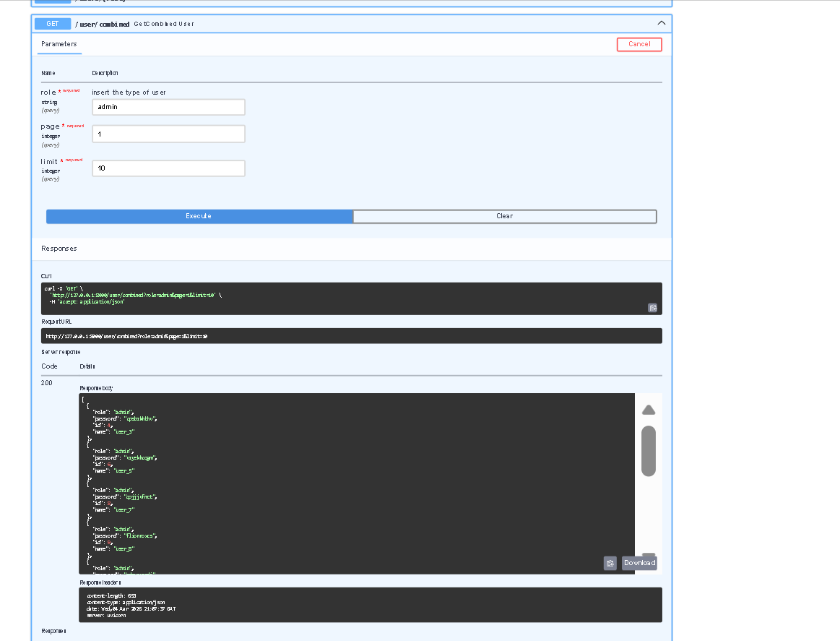Click the GET method badge
The width and height of the screenshot is (840, 641).
[x=53, y=24]
